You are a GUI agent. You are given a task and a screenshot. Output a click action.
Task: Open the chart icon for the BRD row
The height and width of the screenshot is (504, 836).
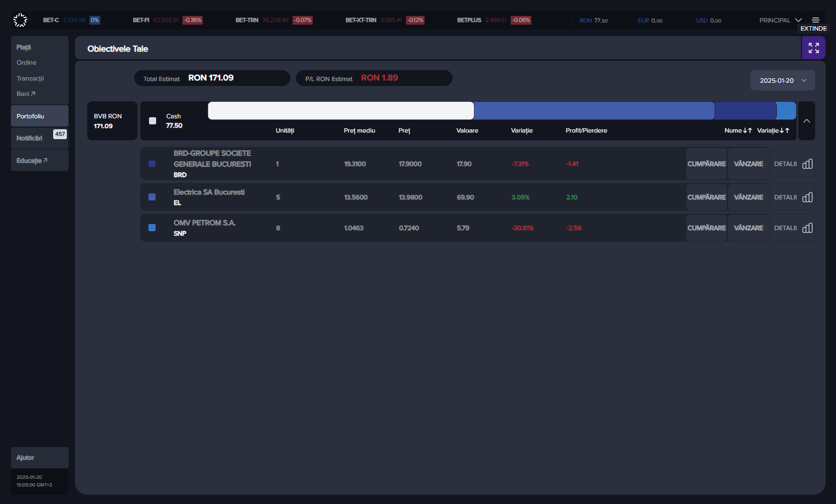[808, 164]
